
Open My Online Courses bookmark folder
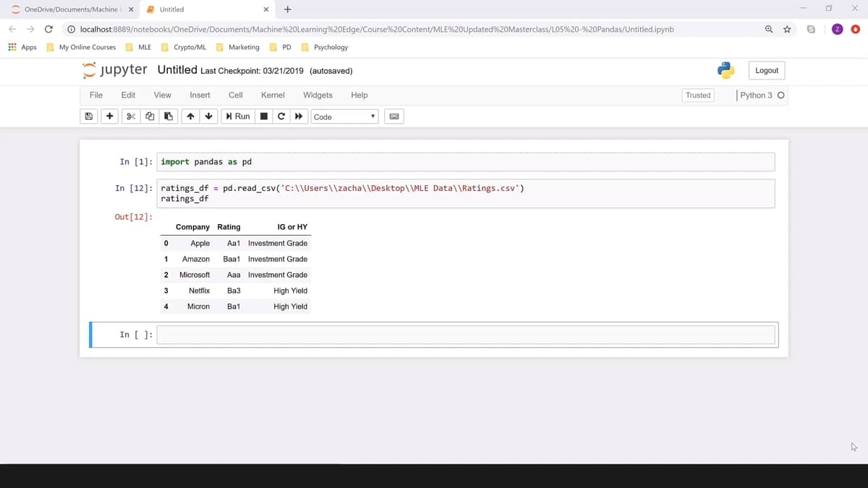point(81,47)
